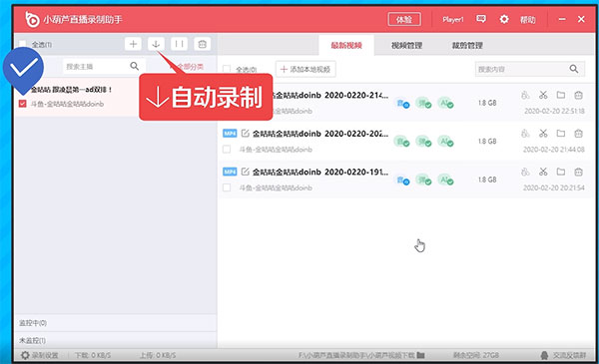Open the message icon beside Player1
This screenshot has width=599, height=364.
pyautogui.click(x=481, y=19)
